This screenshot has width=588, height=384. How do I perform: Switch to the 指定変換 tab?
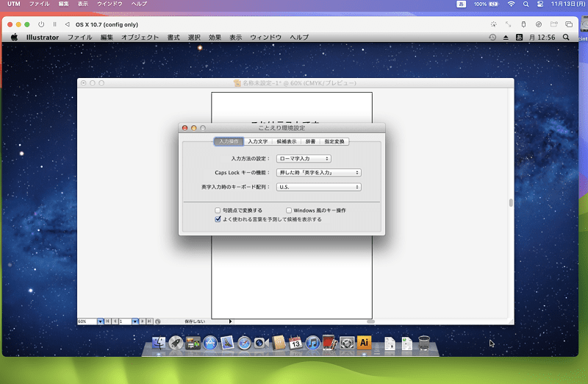coord(334,141)
